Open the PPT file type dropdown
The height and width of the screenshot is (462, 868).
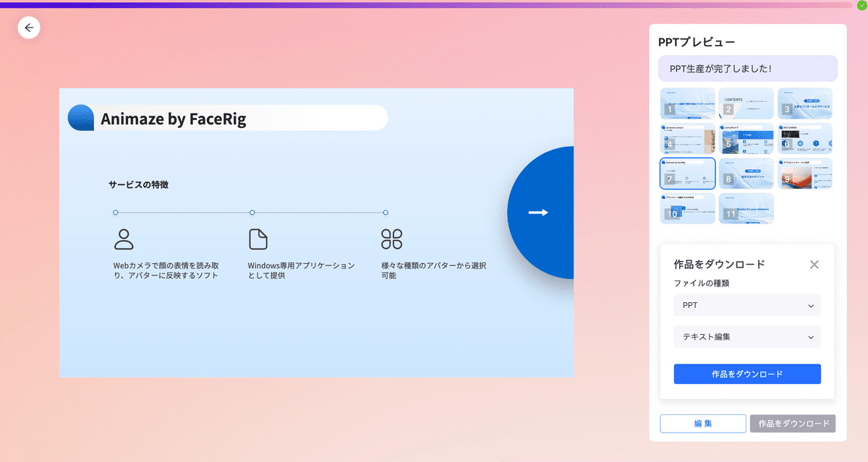click(746, 305)
